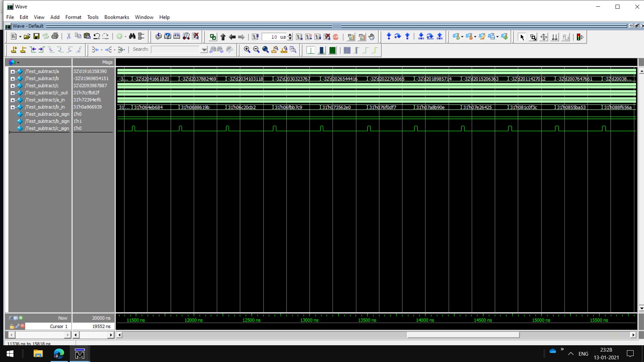Click the Zoom In magnifier icon

247,50
